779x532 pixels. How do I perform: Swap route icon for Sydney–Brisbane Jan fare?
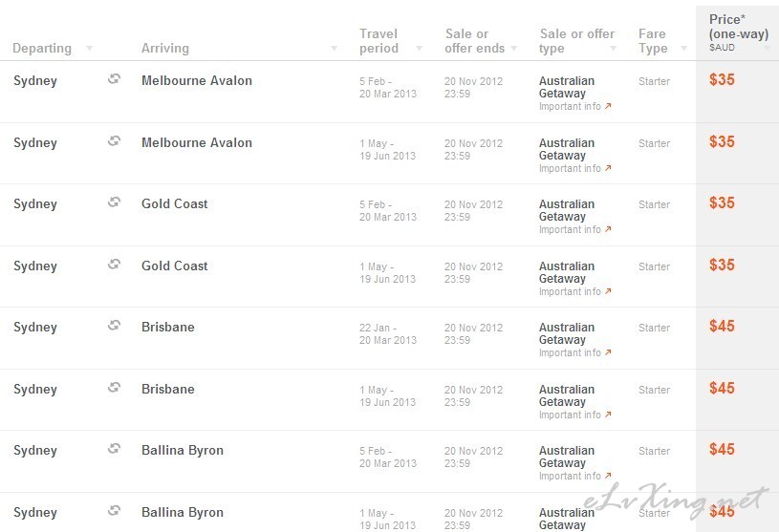115,325
